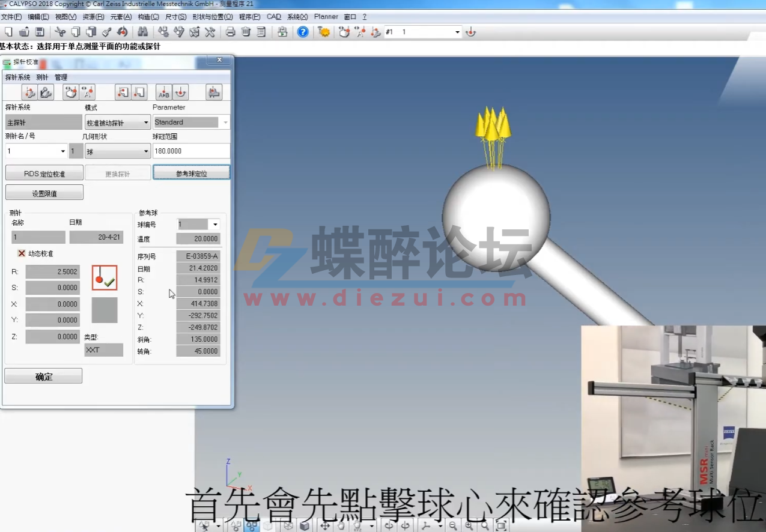Click the reference sphere probing icon in dialog toolbar
Image resolution: width=766 pixels, height=532 pixels.
pyautogui.click(x=180, y=92)
